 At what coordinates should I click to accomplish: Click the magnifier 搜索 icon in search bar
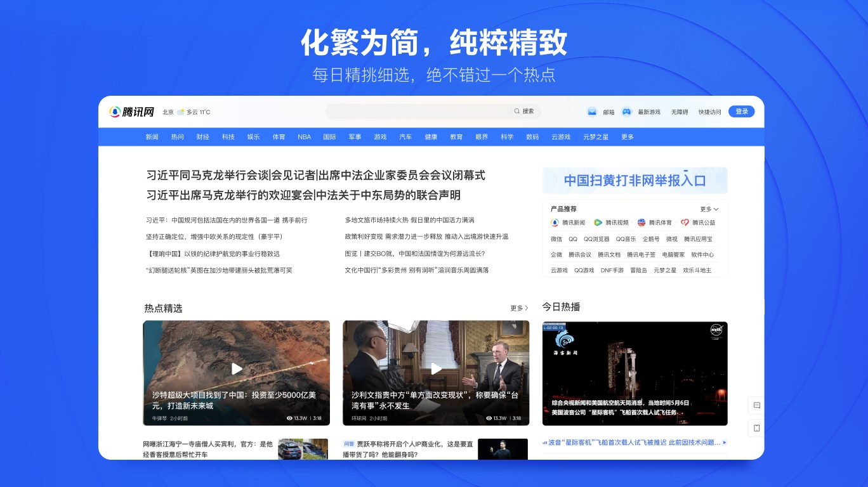(516, 111)
